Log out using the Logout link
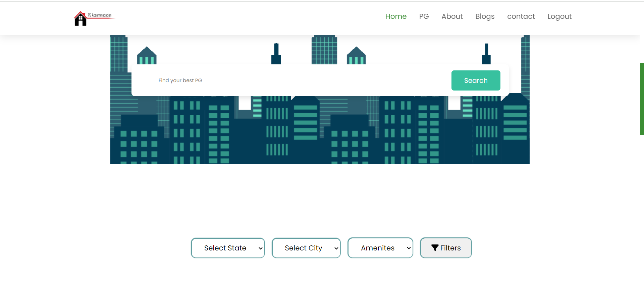 559,16
